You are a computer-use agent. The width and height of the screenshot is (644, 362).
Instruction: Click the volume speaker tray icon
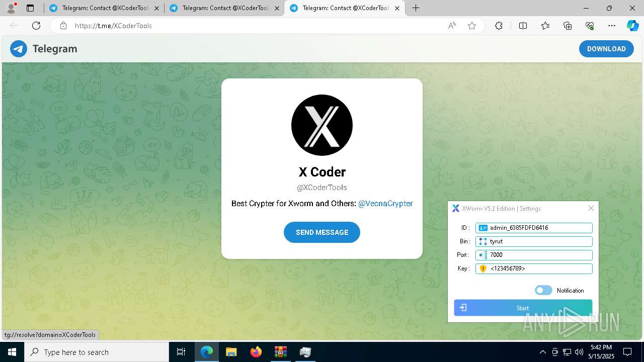point(579,352)
